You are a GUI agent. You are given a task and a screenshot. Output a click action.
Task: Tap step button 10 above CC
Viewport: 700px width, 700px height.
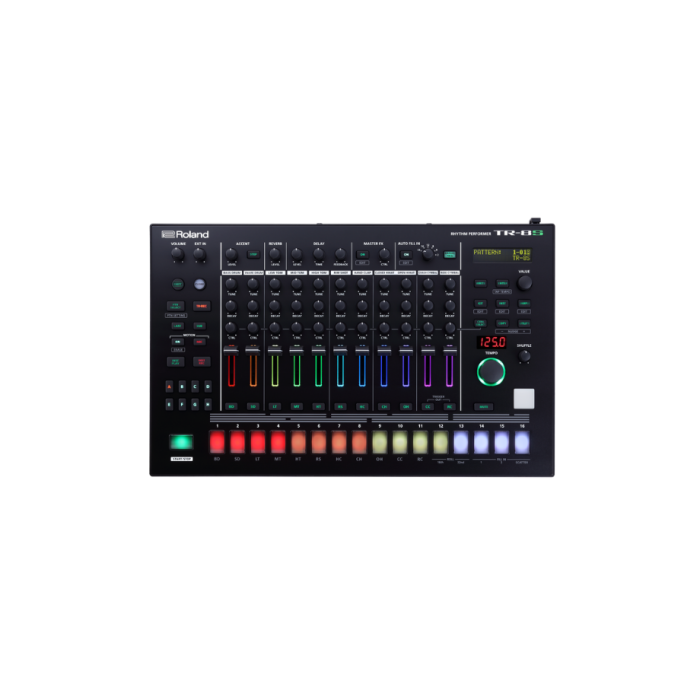400,442
